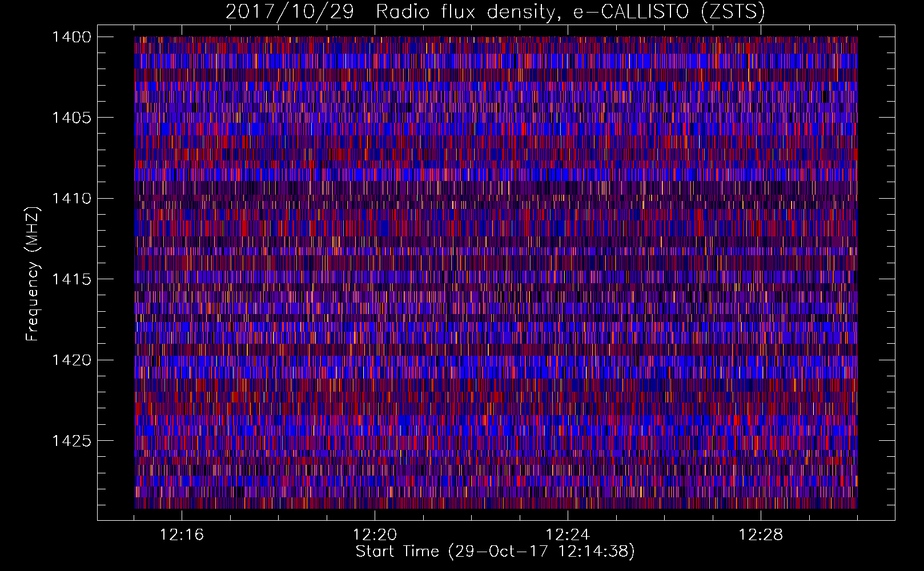Click the 1425 frequency tick label

(71, 441)
